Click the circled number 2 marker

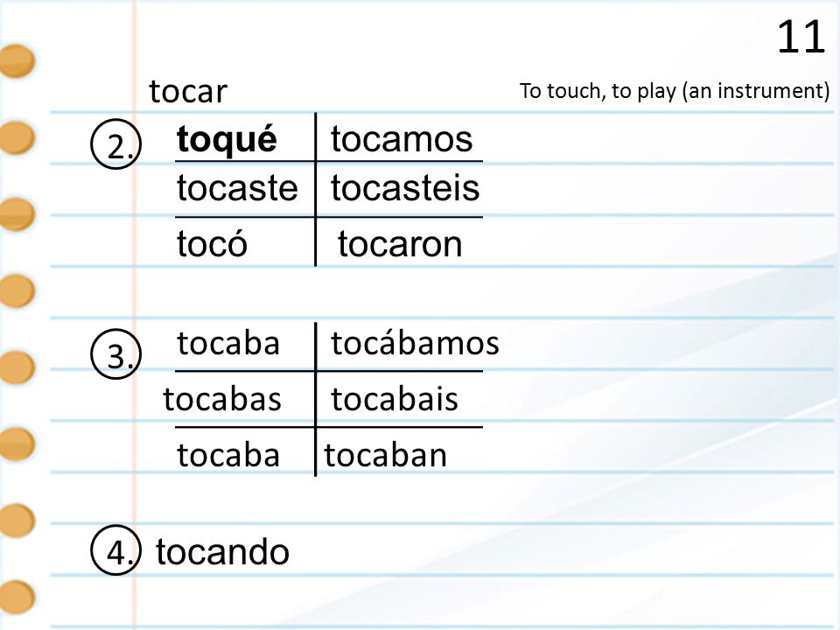[x=116, y=144]
